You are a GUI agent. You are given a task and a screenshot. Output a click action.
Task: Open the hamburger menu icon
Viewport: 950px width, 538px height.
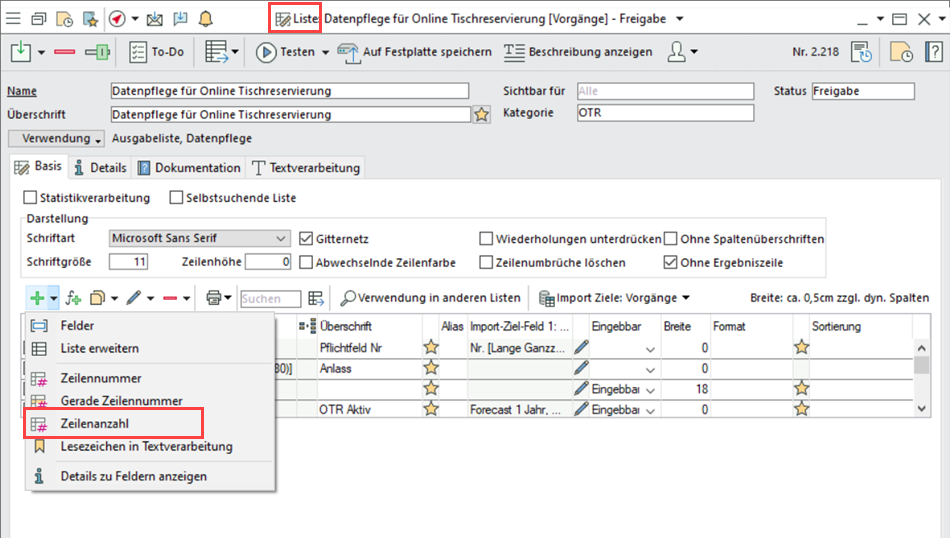click(14, 19)
